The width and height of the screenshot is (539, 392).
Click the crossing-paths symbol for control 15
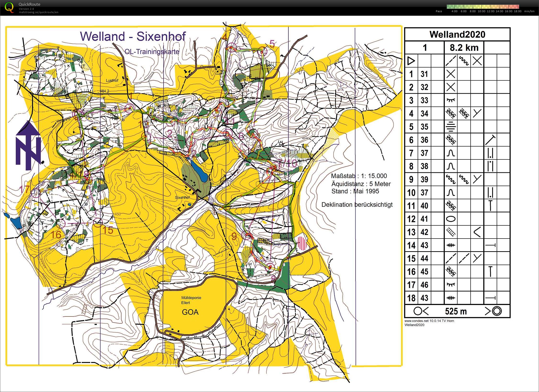[x=451, y=258]
